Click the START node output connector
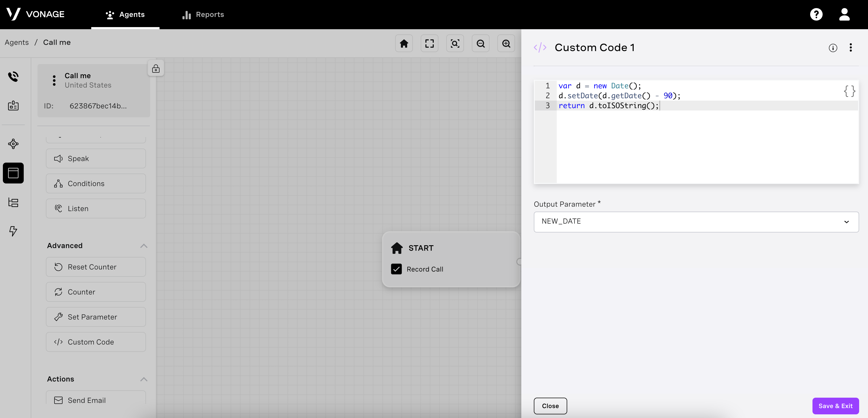Image resolution: width=868 pixels, height=418 pixels. (519, 261)
